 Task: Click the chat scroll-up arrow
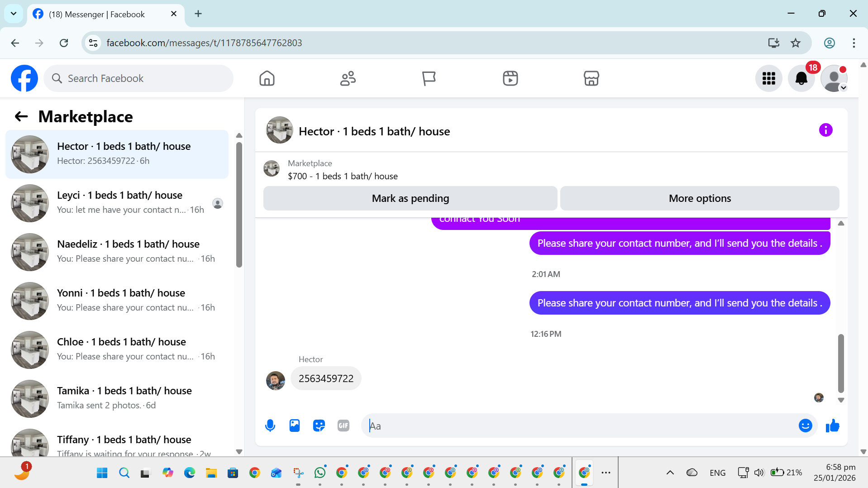(x=841, y=223)
